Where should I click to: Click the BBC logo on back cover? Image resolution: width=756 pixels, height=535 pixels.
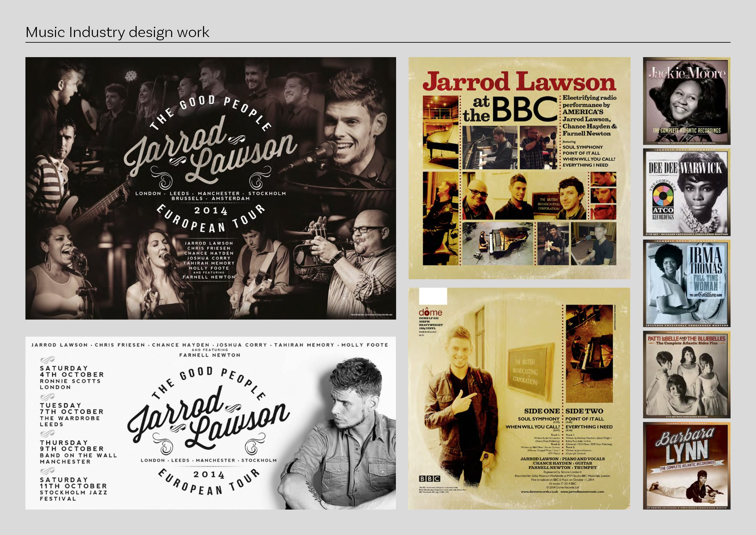coord(429,478)
